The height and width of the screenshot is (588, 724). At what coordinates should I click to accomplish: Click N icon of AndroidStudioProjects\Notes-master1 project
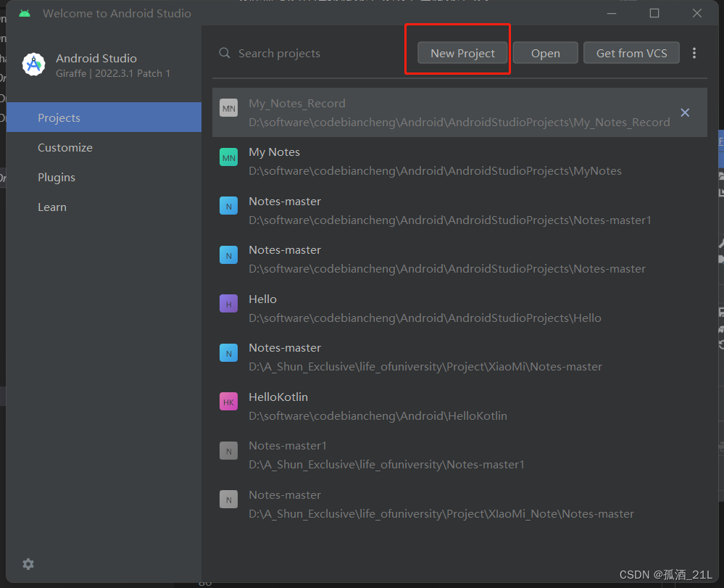[x=228, y=206]
